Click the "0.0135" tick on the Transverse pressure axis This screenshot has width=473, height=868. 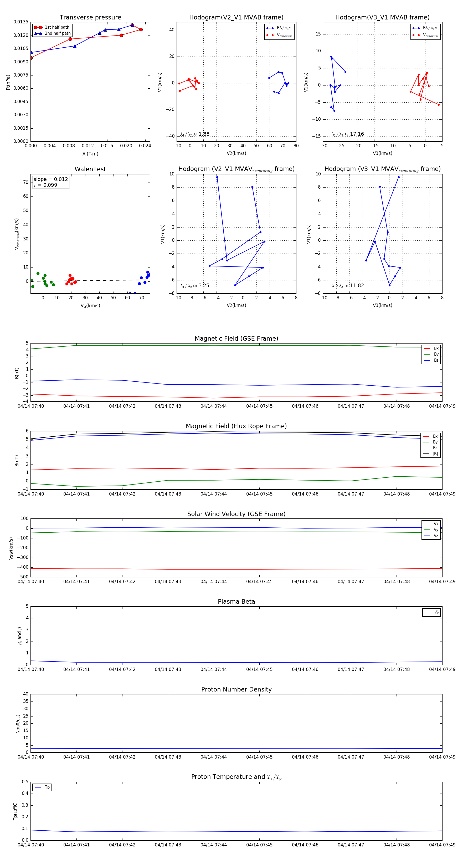(x=21, y=22)
